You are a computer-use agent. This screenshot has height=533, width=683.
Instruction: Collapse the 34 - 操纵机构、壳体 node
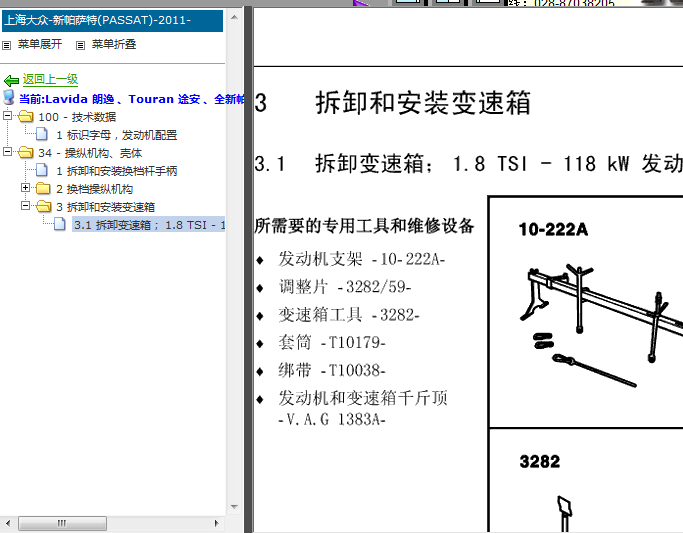7,152
